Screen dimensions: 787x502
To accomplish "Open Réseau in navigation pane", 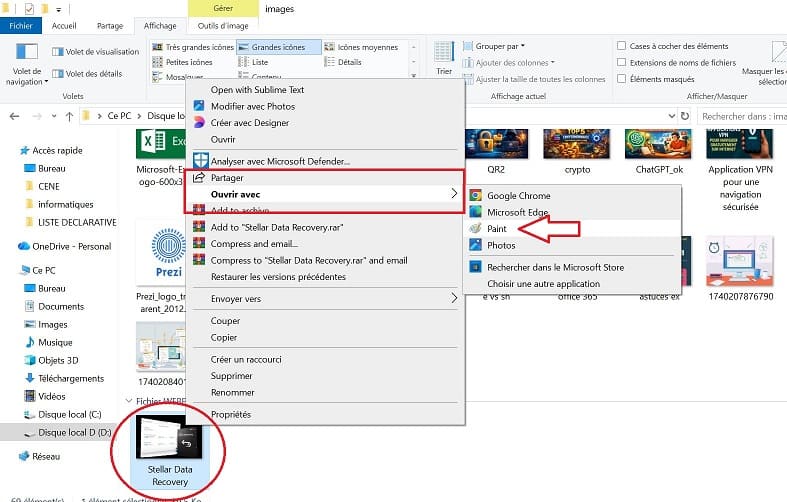I will click(x=40, y=456).
